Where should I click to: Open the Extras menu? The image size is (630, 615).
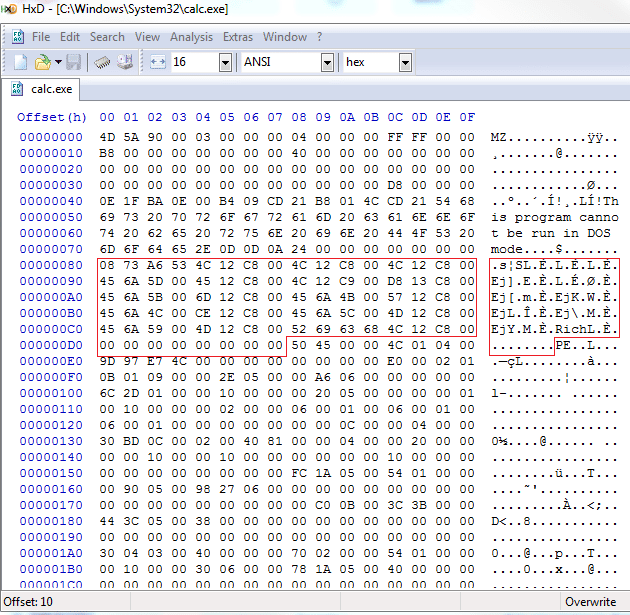click(238, 37)
